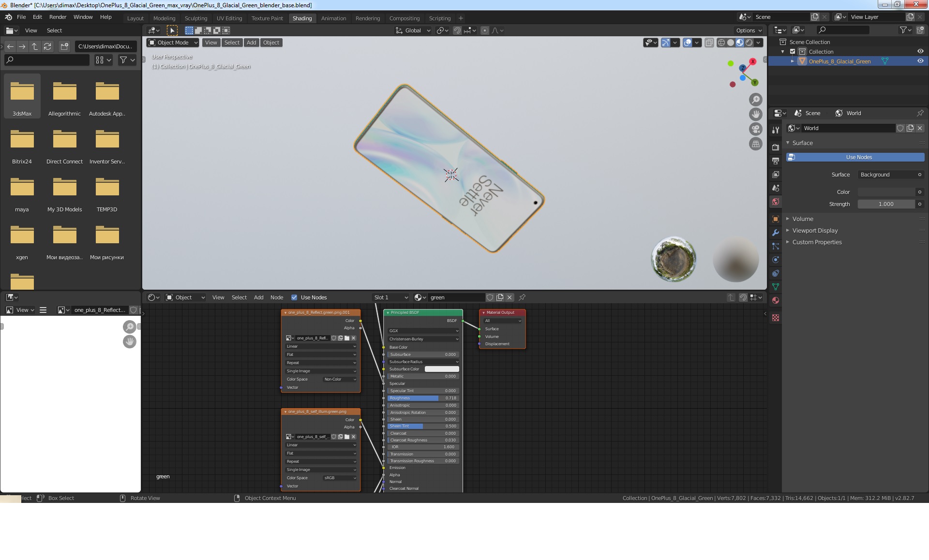The image size is (929, 560).
Task: Go to parent directory arrow in file browser
Action: (35, 46)
